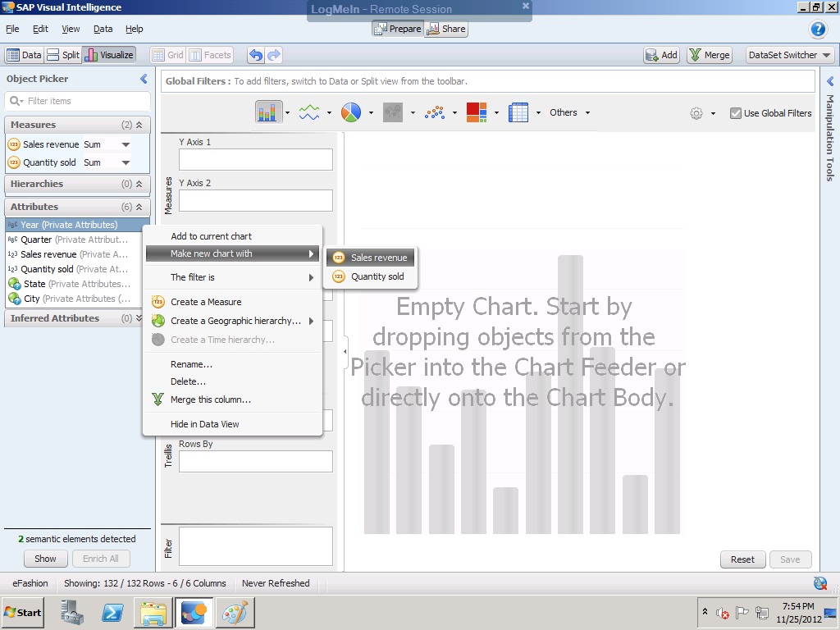840x630 pixels.
Task: Open the Help question mark icon
Action: [818, 29]
